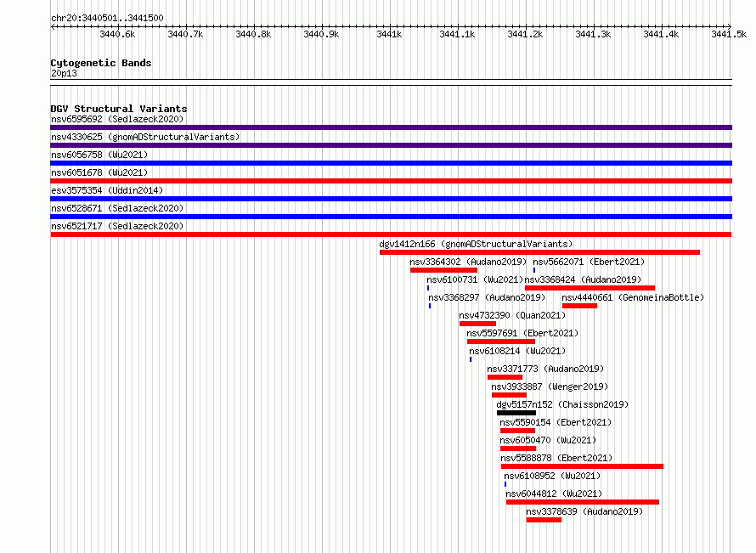
Task: Click the 3441.5k ruler tick label
Action: [729, 34]
